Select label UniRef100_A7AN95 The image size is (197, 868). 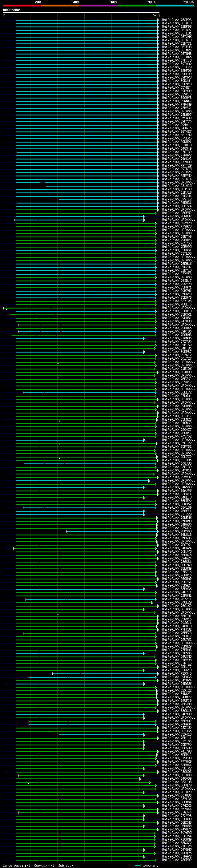[x=177, y=338]
